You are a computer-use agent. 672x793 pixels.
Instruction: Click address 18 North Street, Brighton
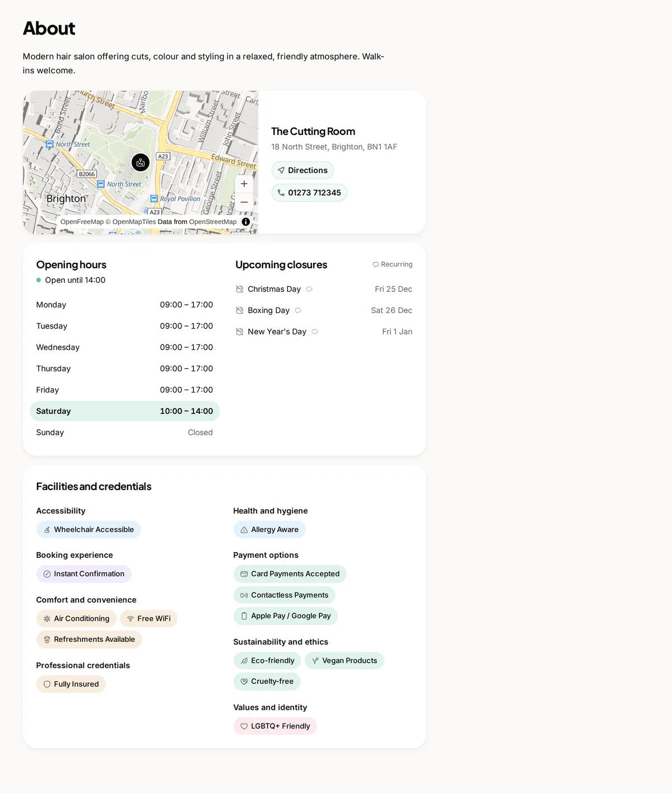point(334,147)
